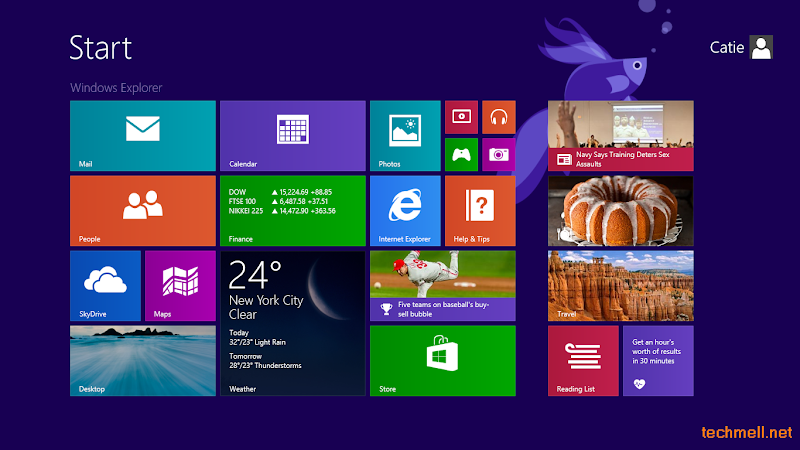800x450 pixels.
Task: Open the News tile about Navy training
Action: pos(621,136)
